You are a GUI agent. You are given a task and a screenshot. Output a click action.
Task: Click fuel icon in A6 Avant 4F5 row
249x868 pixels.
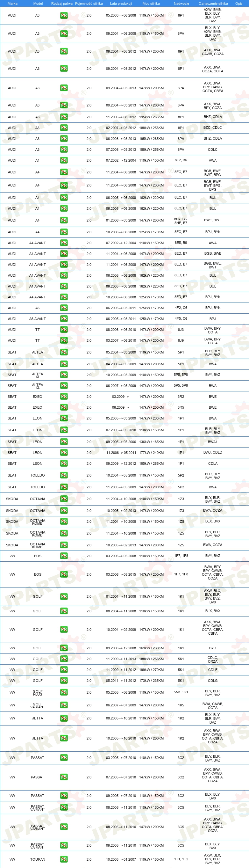pyautogui.click(x=64, y=318)
